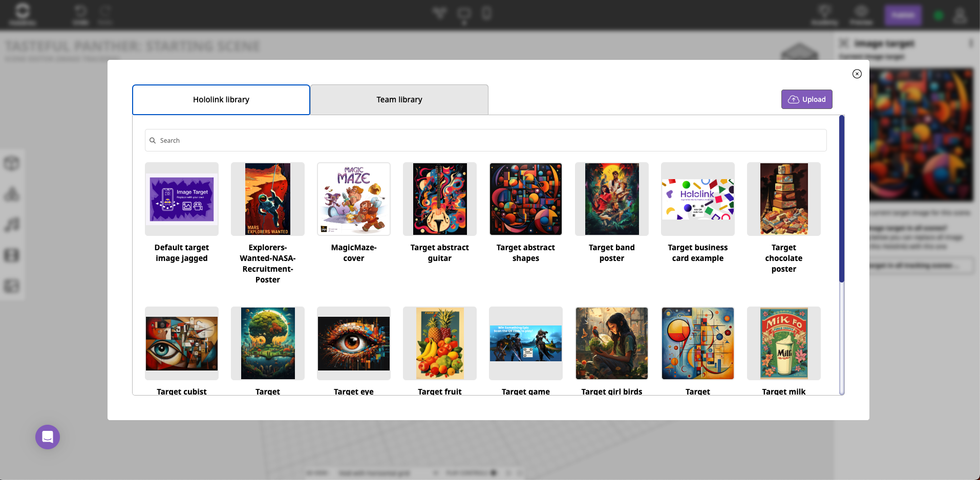980x480 pixels.
Task: Click the Publish button in top bar
Action: pyautogui.click(x=903, y=15)
